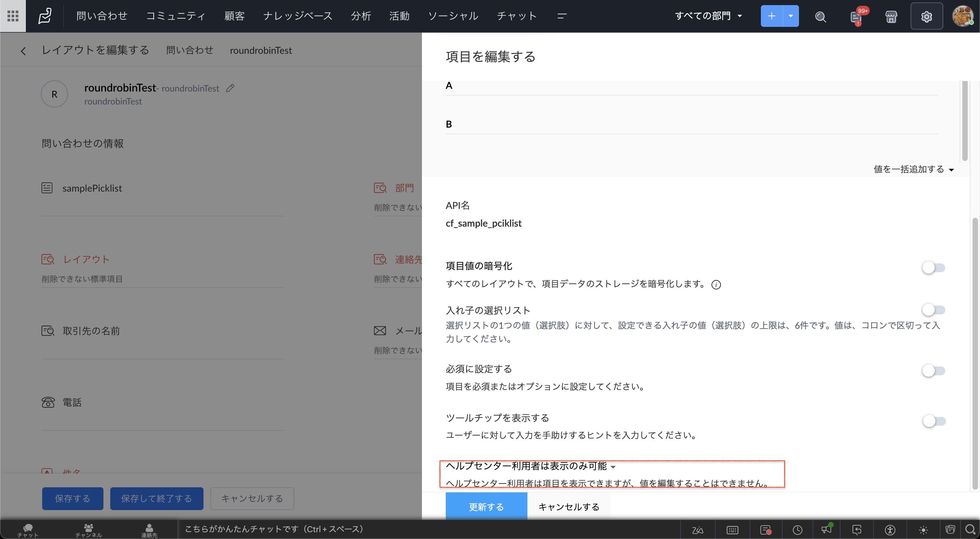Click the search magnifier in top bar
Image resolution: width=980 pixels, height=539 pixels.
tap(820, 16)
